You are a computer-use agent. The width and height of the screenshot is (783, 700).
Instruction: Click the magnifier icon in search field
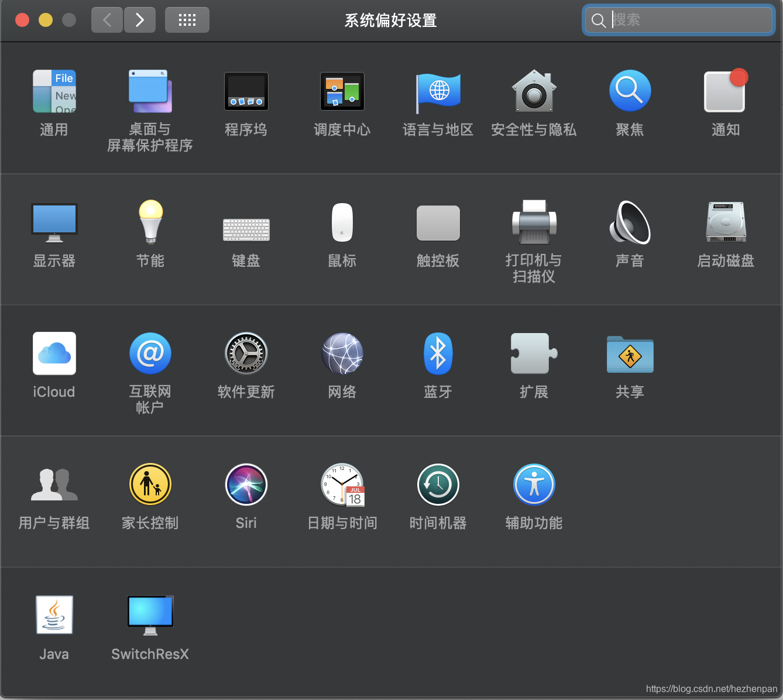pos(598,20)
